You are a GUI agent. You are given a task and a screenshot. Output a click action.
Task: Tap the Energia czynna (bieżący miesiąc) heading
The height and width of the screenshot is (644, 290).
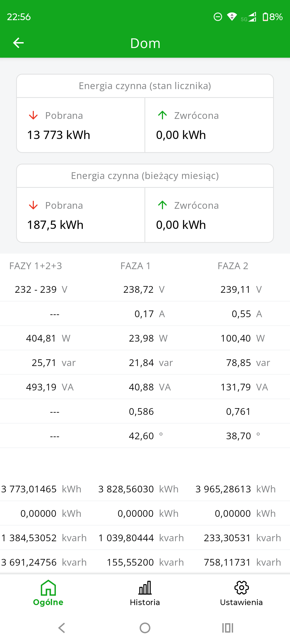[x=145, y=176]
